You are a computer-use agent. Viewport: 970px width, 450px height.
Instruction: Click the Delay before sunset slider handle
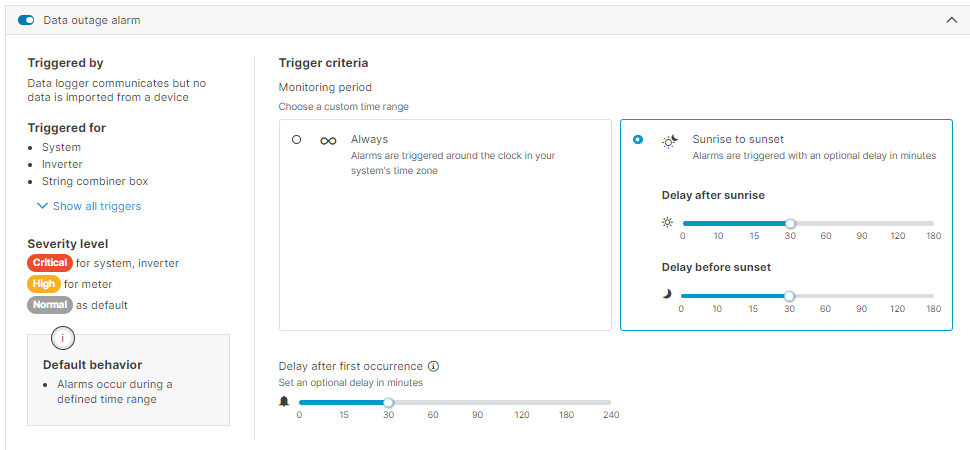(x=789, y=296)
